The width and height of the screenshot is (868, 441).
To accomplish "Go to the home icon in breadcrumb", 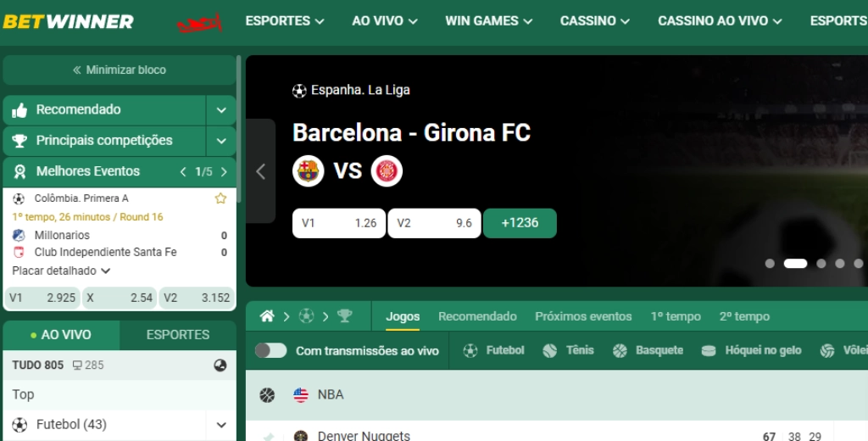I will coord(267,316).
